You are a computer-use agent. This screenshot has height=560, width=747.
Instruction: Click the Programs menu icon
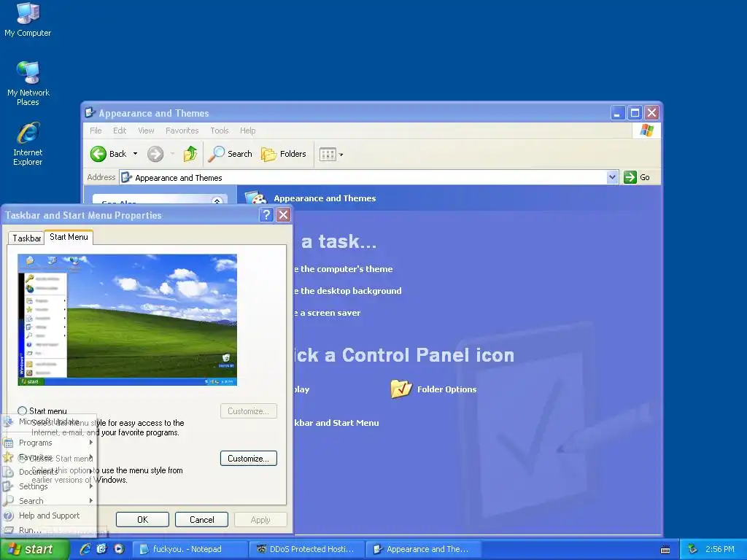8,443
